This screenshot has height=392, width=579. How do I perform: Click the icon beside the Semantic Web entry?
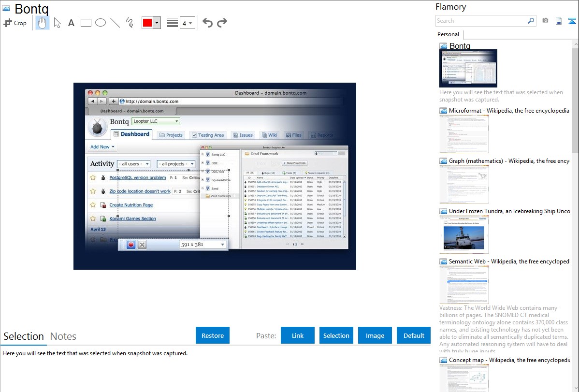coord(443,261)
